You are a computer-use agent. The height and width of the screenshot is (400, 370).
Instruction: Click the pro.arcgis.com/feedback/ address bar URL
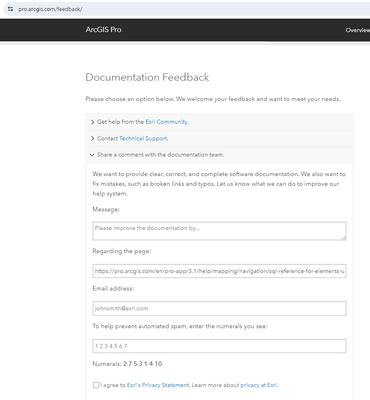coord(50,9)
